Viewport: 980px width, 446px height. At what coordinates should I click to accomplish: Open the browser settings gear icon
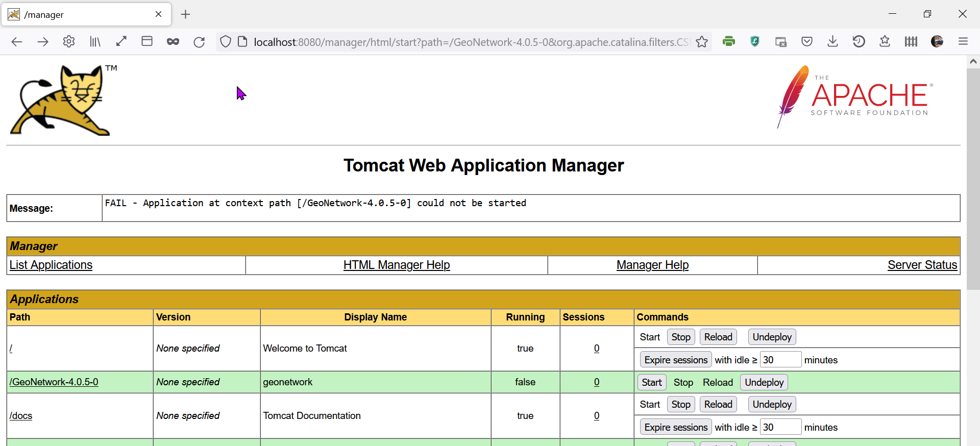[x=69, y=42]
